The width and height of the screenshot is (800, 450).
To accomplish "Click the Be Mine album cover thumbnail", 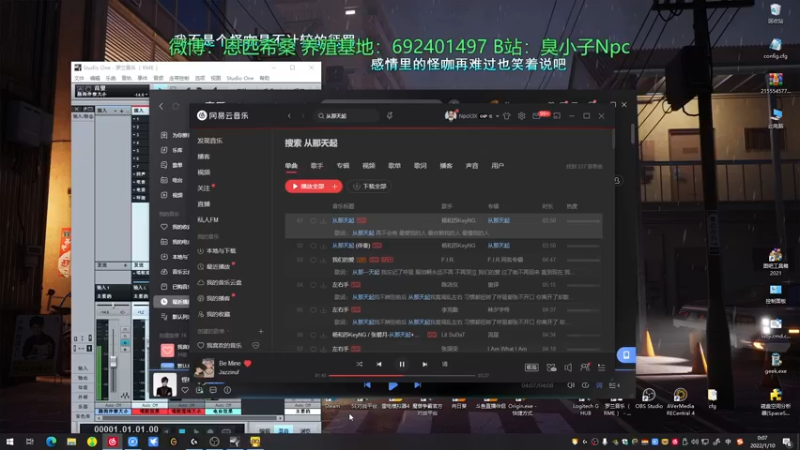I will point(205,367).
